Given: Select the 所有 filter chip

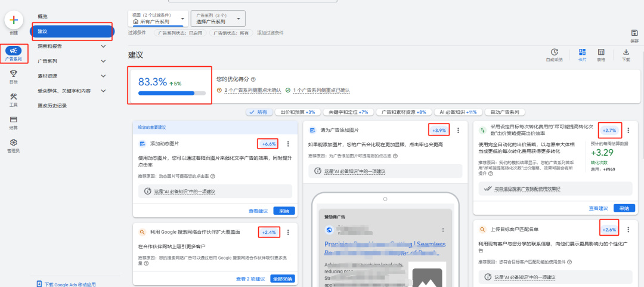Looking at the screenshot, I should [x=259, y=112].
